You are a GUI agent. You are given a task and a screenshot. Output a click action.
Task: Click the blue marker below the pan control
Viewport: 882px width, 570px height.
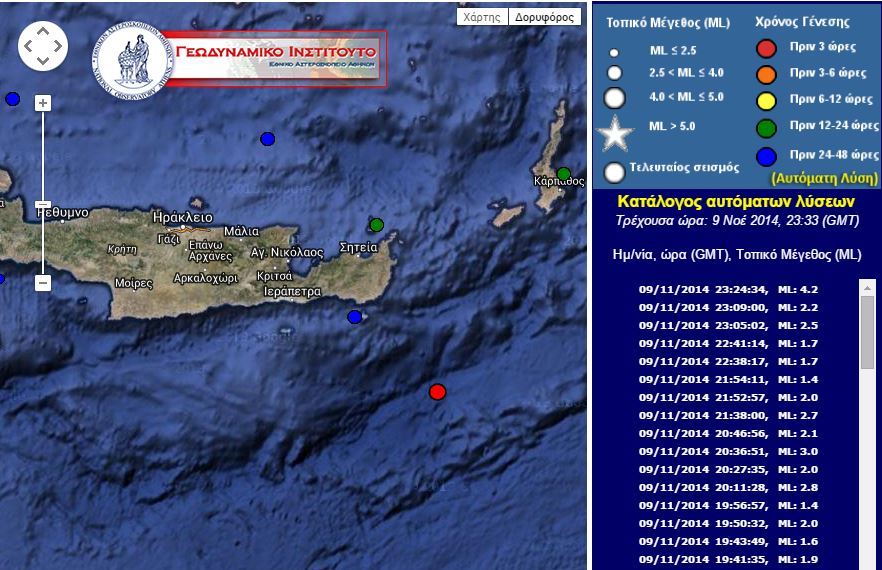tap(12, 99)
